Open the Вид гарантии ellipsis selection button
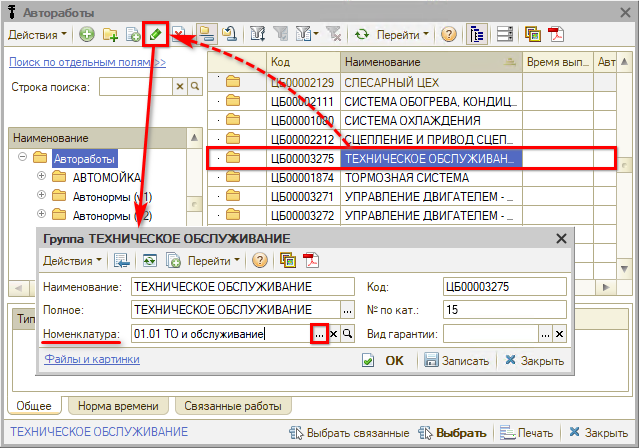This screenshot has height=448, width=639. 545,334
